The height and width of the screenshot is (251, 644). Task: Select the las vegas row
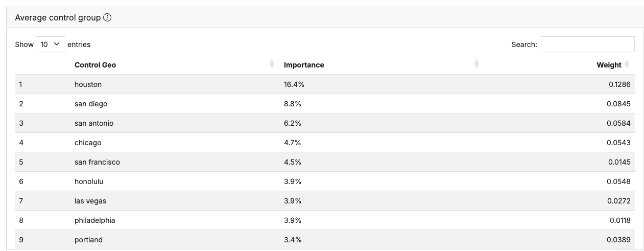(325, 201)
